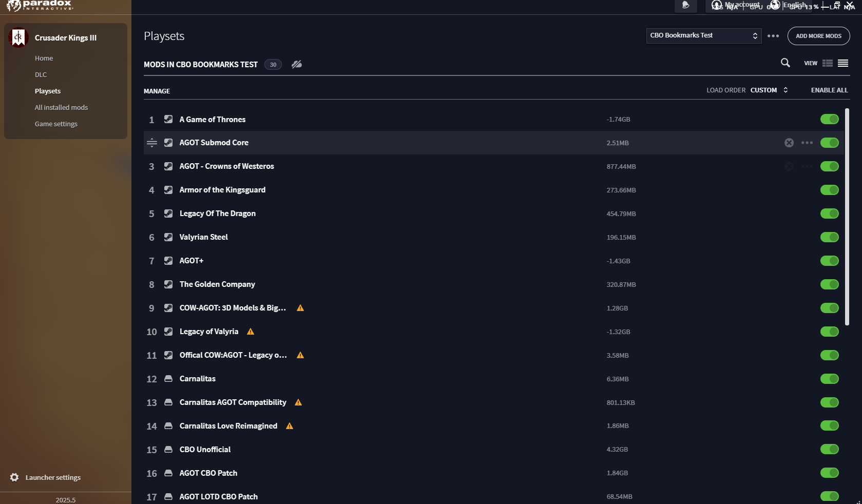Image resolution: width=862 pixels, height=504 pixels.
Task: Click the launcher version 2025.5 text
Action: click(65, 500)
